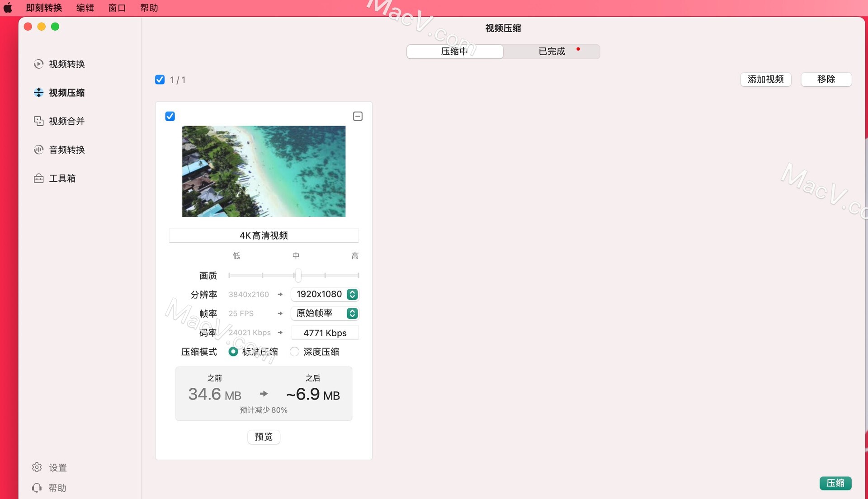
Task: Click the 视频合并 sidebar label
Action: pos(67,121)
